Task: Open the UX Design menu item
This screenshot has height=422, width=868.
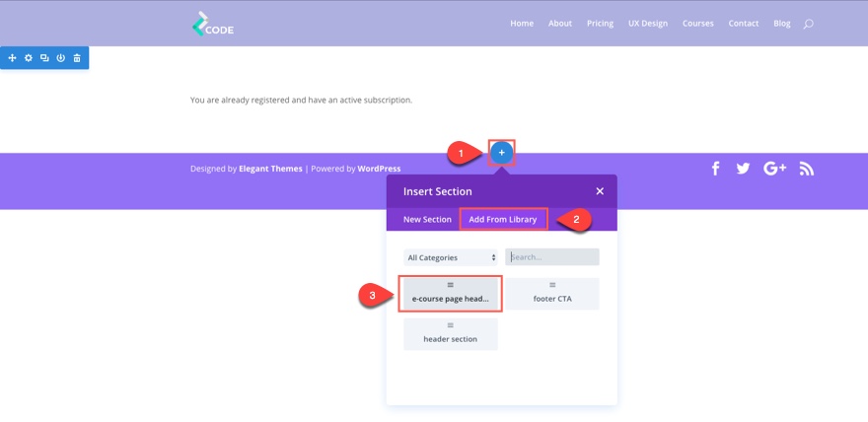Action: click(x=648, y=24)
